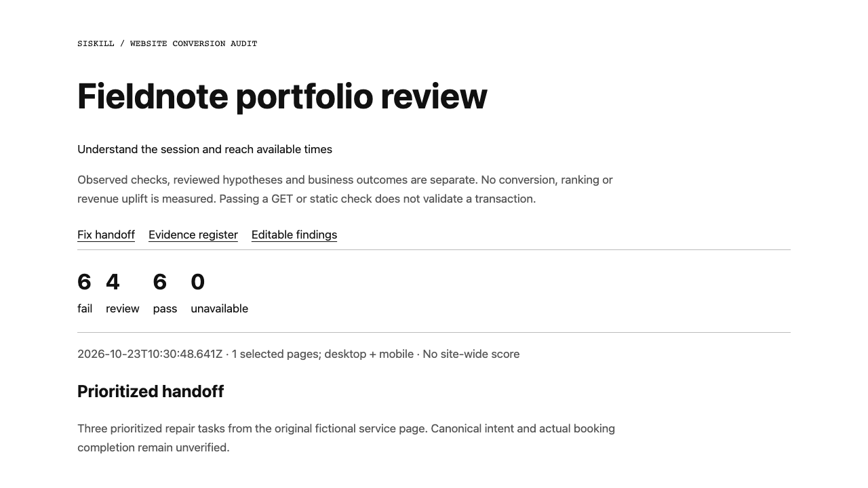This screenshot has height=488, width=868.
Task: Select the 'unavailable' stat label
Action: pyautogui.click(x=219, y=308)
